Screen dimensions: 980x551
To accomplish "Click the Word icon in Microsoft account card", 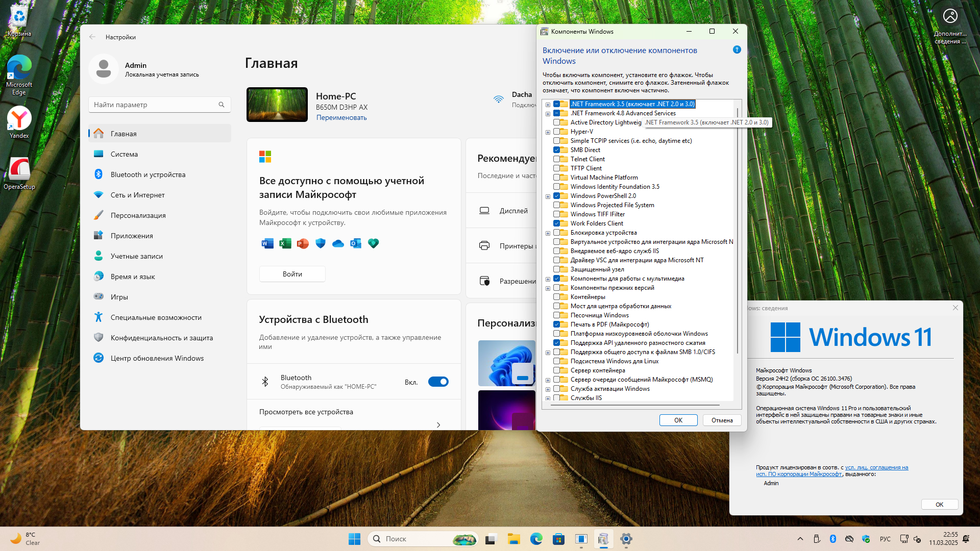I will tap(267, 243).
